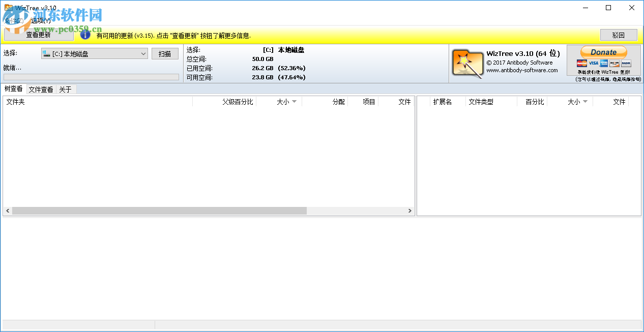The height and width of the screenshot is (332, 644).
Task: Click the VISA payment icon
Action: 594,63
